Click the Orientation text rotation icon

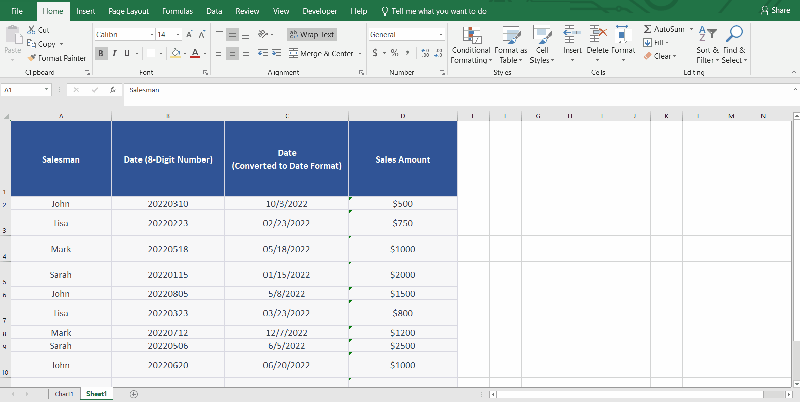263,34
